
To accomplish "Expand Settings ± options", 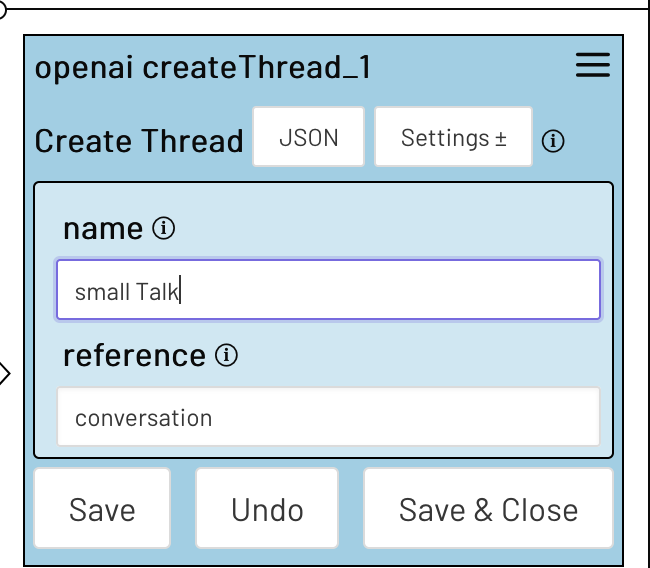I will click(x=454, y=137).
